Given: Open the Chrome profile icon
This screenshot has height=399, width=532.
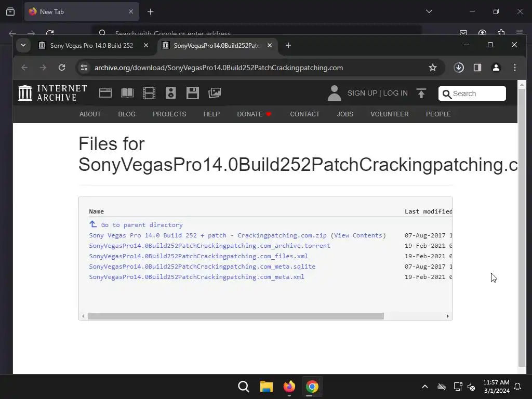Looking at the screenshot, I should 496,68.
